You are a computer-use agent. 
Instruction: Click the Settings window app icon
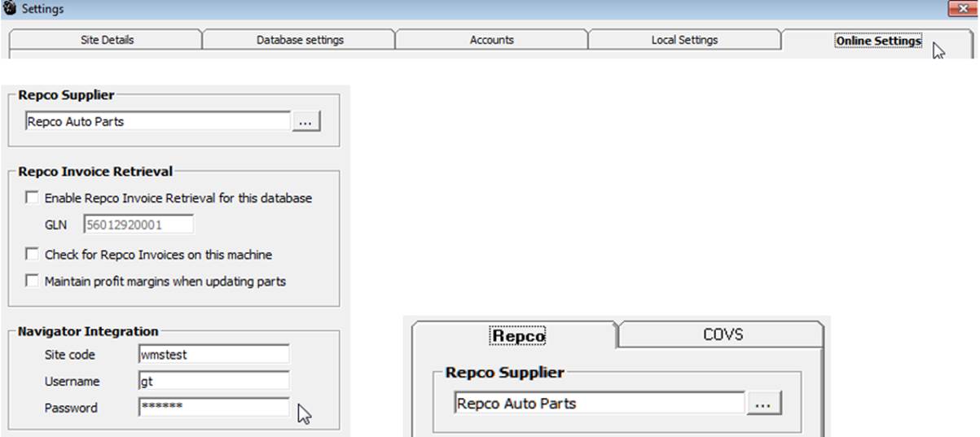point(10,8)
